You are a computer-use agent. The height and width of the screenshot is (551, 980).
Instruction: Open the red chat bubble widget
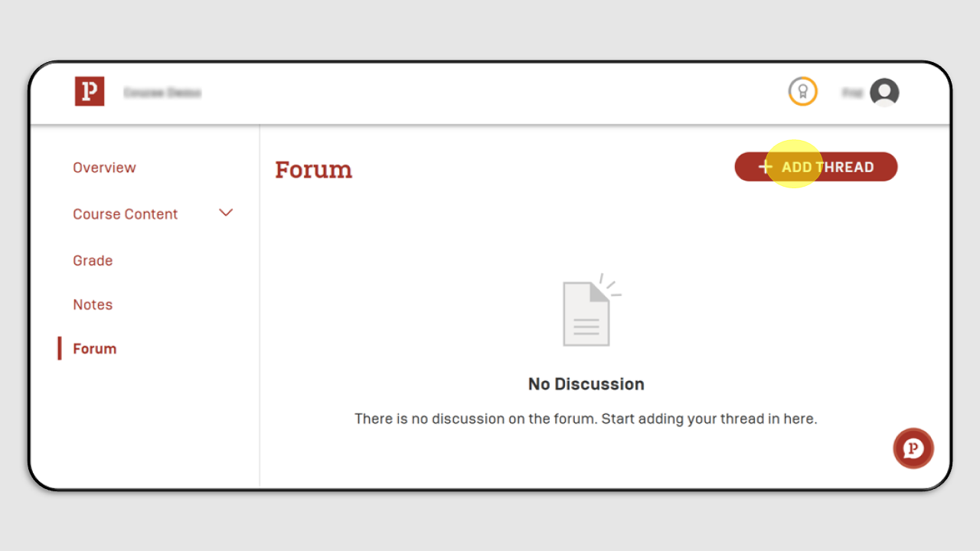pyautogui.click(x=913, y=448)
